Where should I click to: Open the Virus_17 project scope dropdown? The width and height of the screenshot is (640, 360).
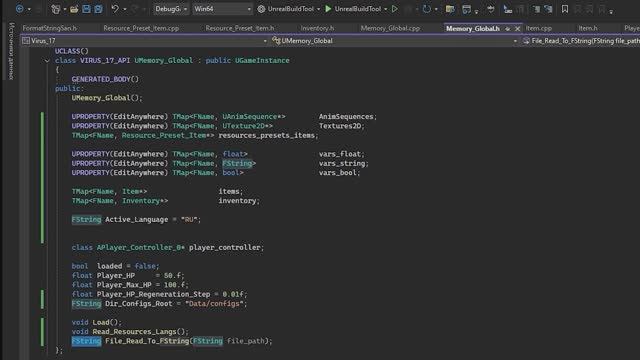pos(145,41)
